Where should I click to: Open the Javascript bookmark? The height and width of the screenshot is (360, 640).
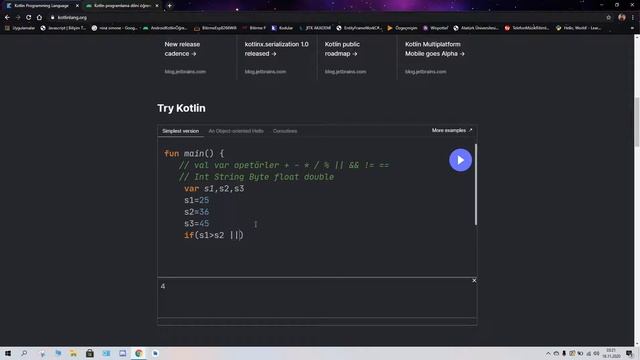click(63, 28)
